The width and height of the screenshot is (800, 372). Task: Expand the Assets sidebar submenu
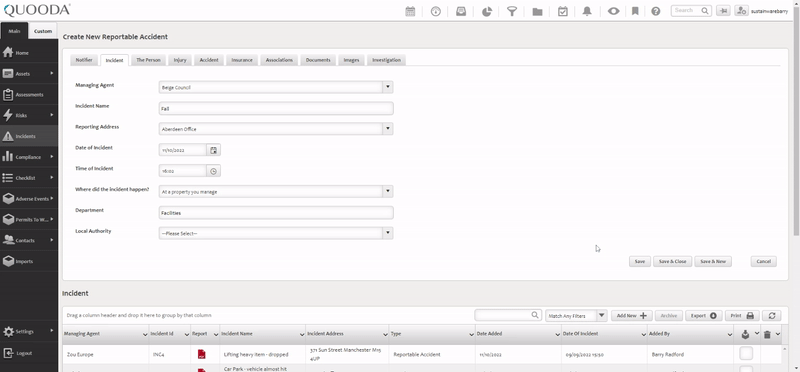pyautogui.click(x=52, y=73)
